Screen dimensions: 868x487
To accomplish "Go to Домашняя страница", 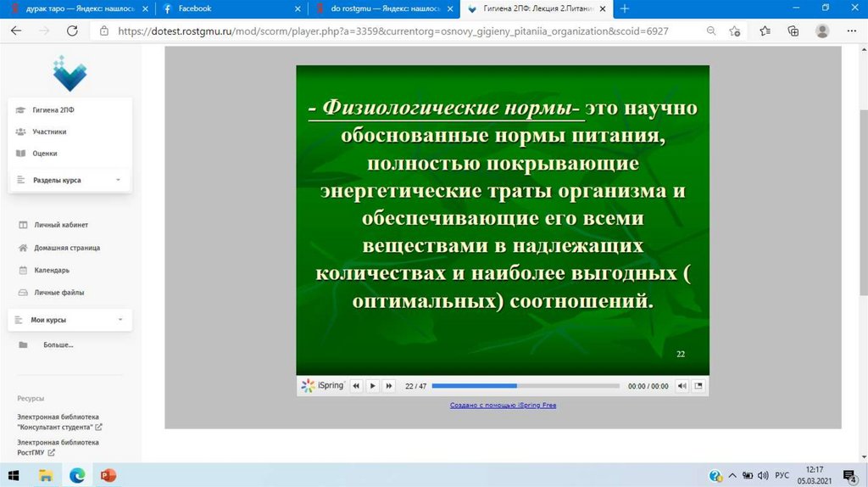I will click(x=67, y=248).
